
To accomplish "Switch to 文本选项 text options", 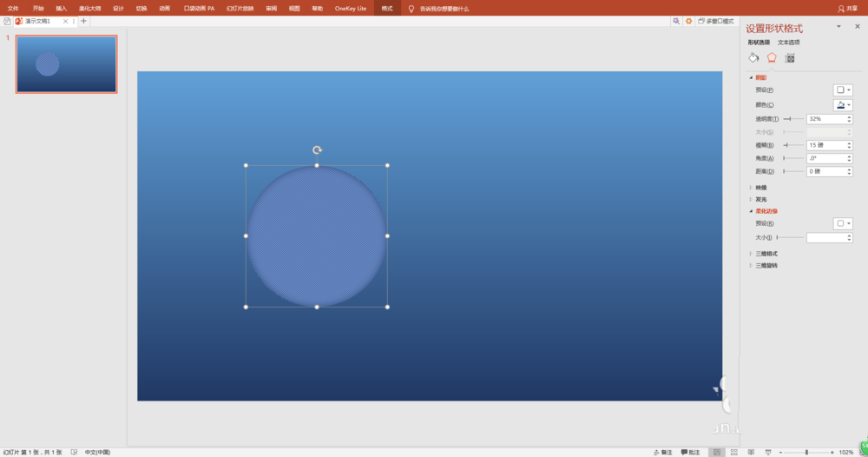I will [788, 43].
